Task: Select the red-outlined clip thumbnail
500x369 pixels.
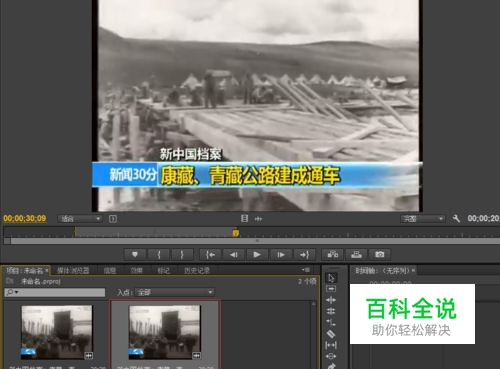Action: [165, 332]
